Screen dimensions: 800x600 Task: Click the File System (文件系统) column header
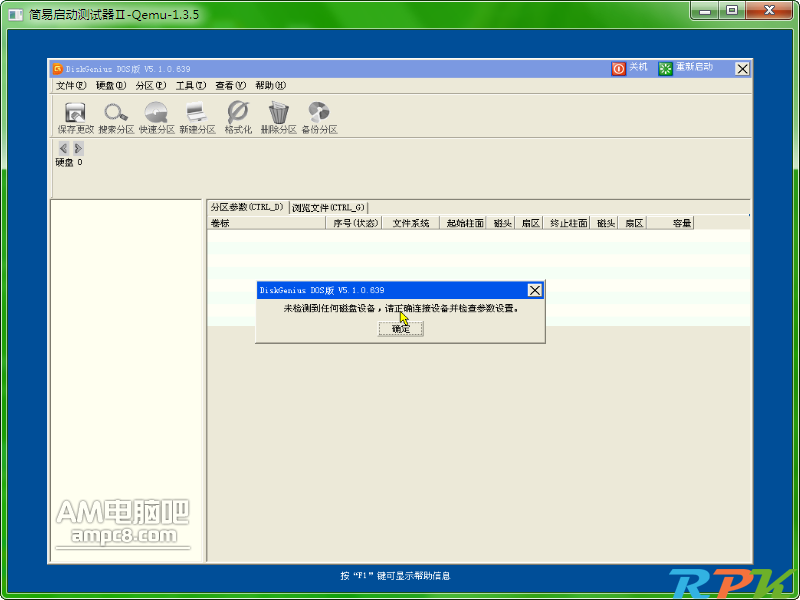[x=411, y=223]
